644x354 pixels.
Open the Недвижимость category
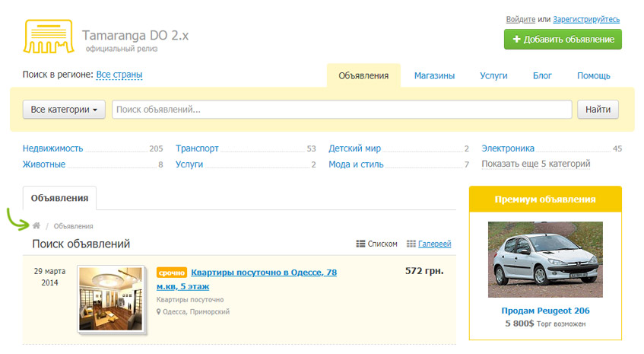[x=52, y=148]
